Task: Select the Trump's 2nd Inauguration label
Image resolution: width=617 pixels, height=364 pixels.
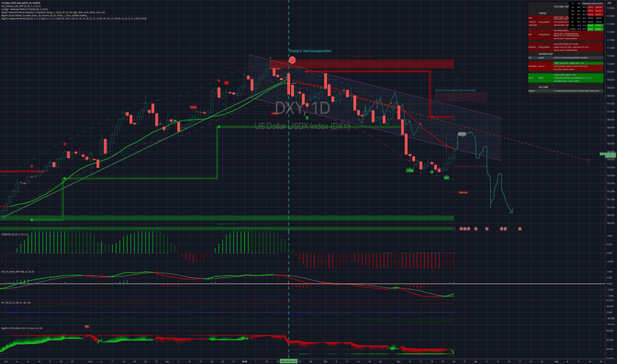Action: (310, 51)
